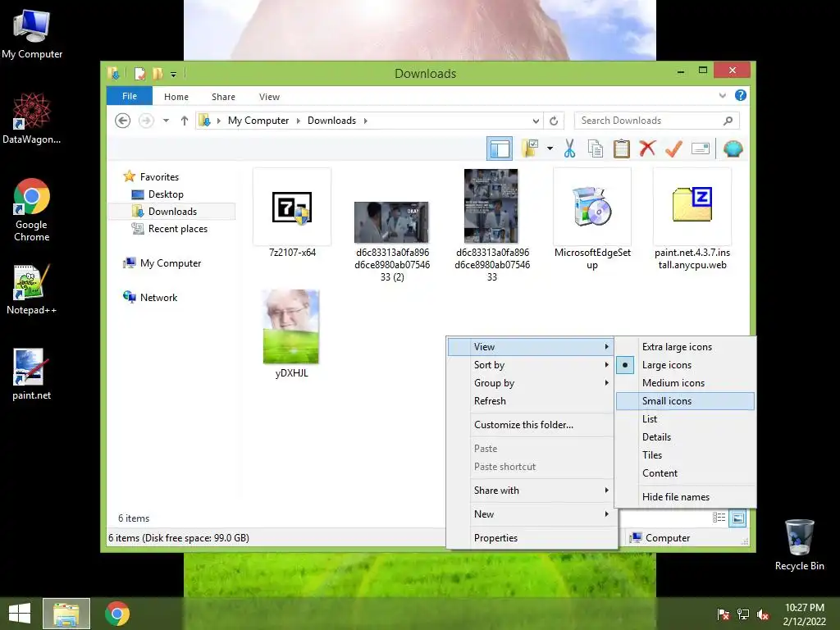This screenshot has height=630, width=840.
Task: Choose List view option
Action: [685, 419]
